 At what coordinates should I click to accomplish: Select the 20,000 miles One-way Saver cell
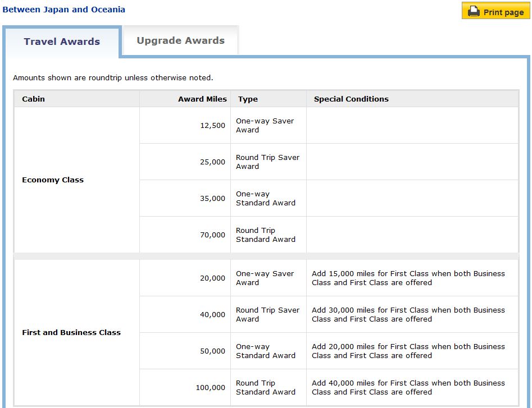(212, 278)
